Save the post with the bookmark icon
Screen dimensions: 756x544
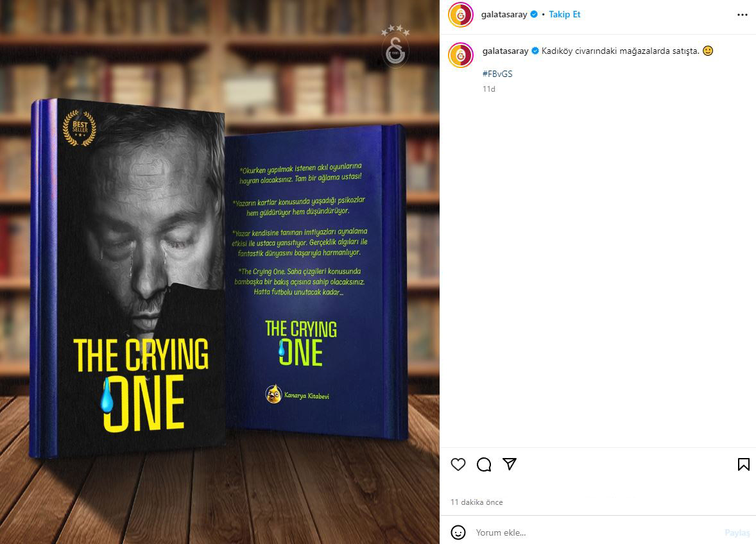coord(743,464)
